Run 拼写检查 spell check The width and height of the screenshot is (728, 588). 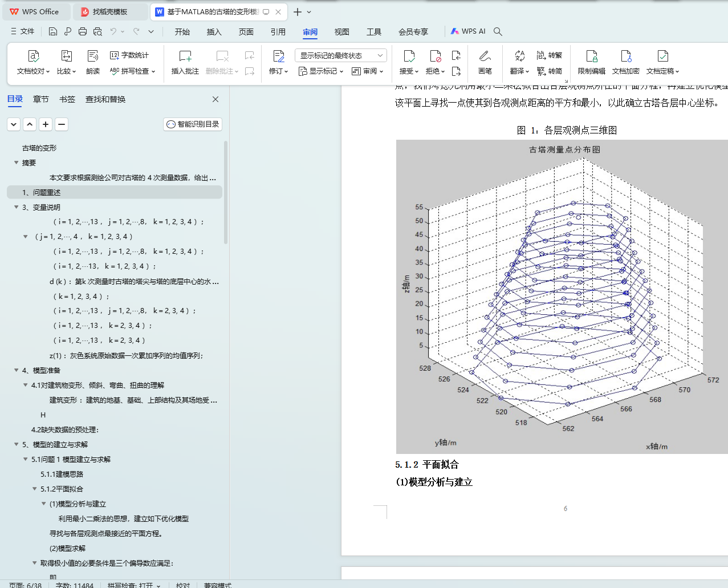pos(132,71)
